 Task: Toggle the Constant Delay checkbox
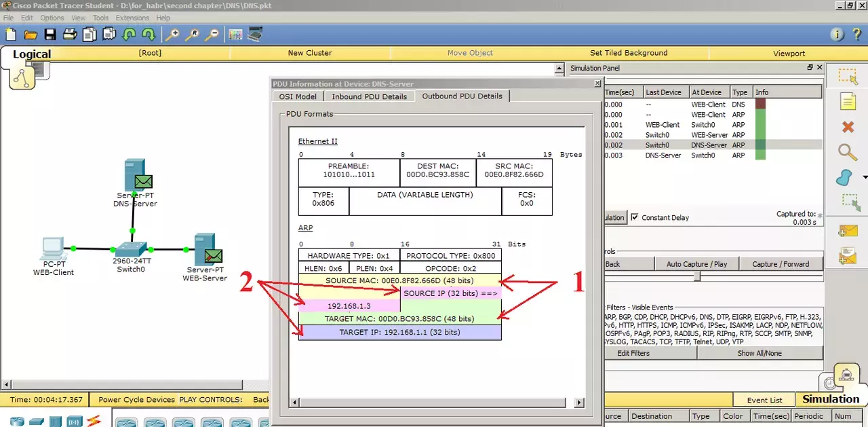pyautogui.click(x=635, y=217)
